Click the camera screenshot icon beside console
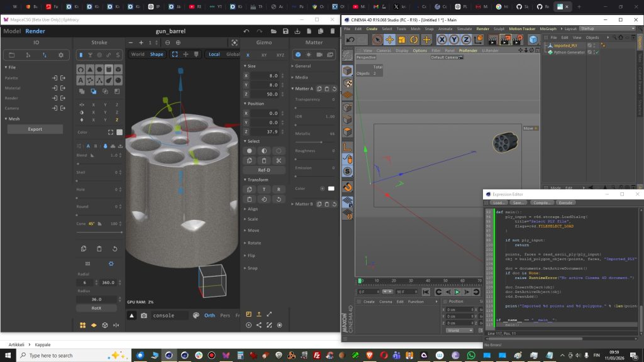This screenshot has width=644, height=362. pos(144,315)
